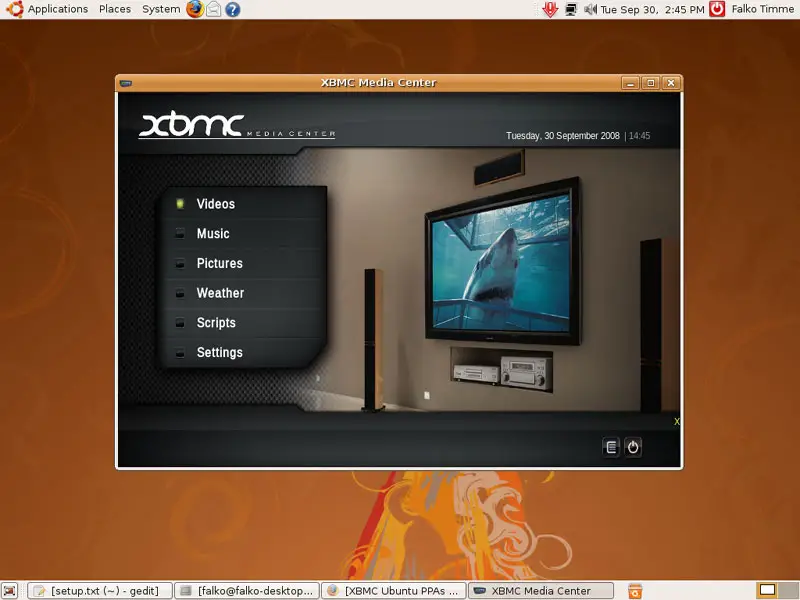Open the Places menu in top panel
This screenshot has width=800, height=600.
click(x=115, y=9)
